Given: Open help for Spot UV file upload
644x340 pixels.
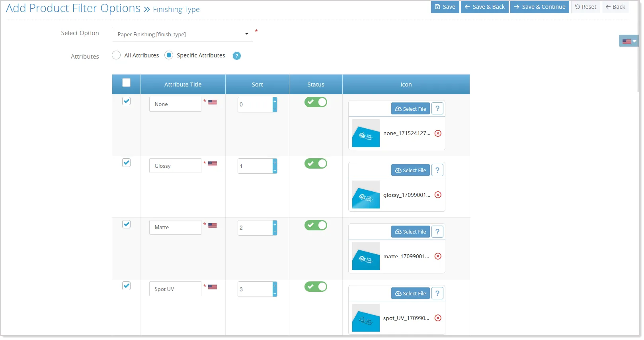Looking at the screenshot, I should (437, 293).
